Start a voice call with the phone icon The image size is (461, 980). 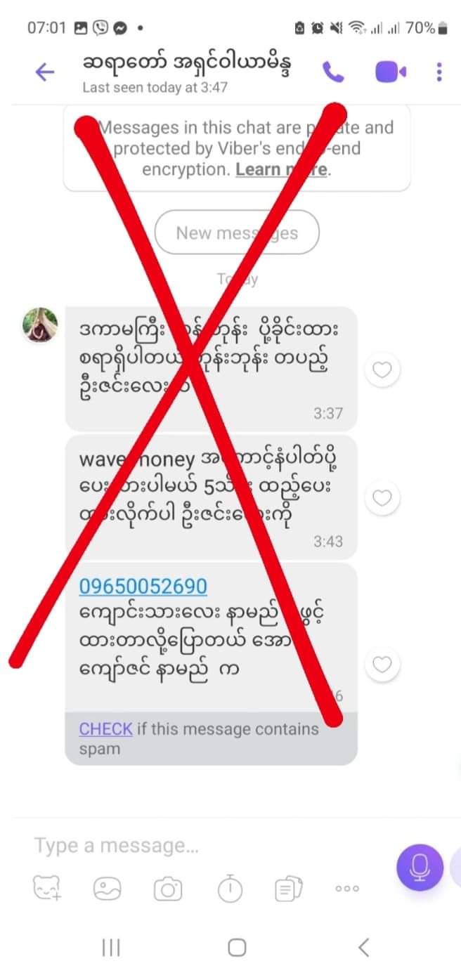point(333,72)
